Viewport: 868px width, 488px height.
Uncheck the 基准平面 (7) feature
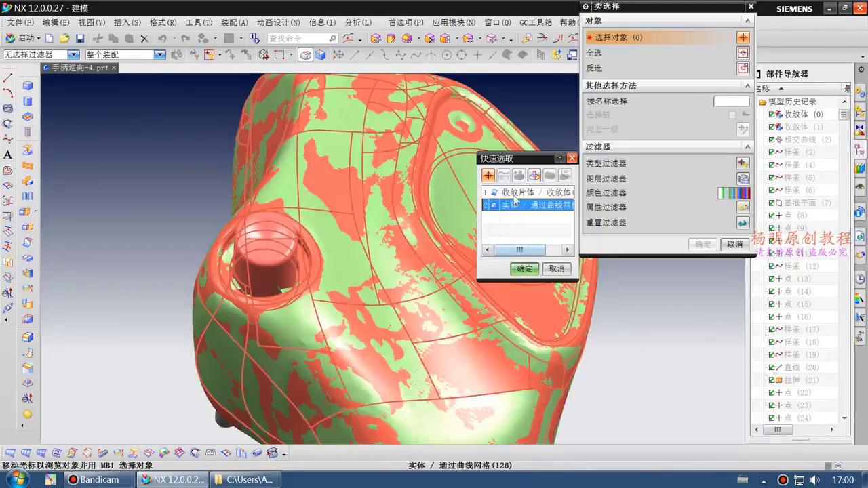point(772,203)
